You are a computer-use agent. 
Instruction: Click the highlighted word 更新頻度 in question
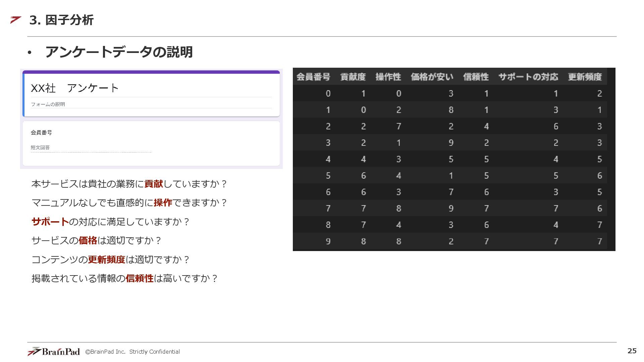click(x=106, y=260)
